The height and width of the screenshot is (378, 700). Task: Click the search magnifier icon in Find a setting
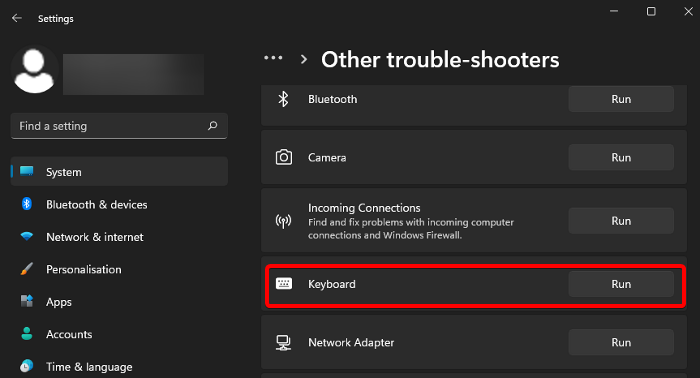[212, 126]
